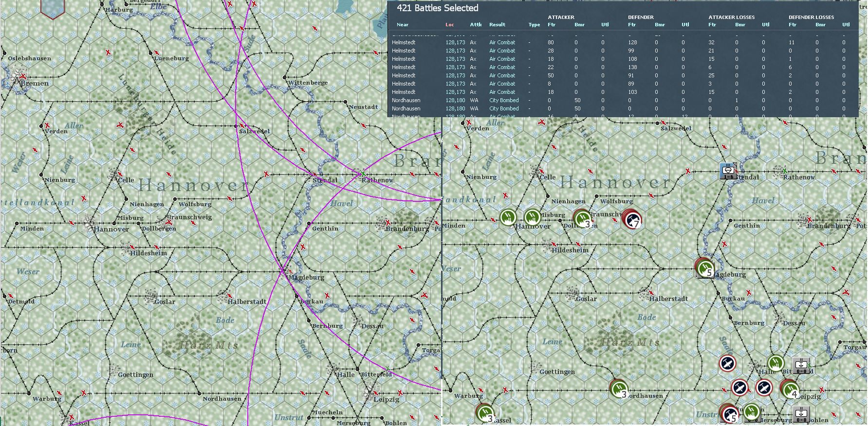Select the 0=0 unit counter at Bohlen

pyautogui.click(x=801, y=414)
